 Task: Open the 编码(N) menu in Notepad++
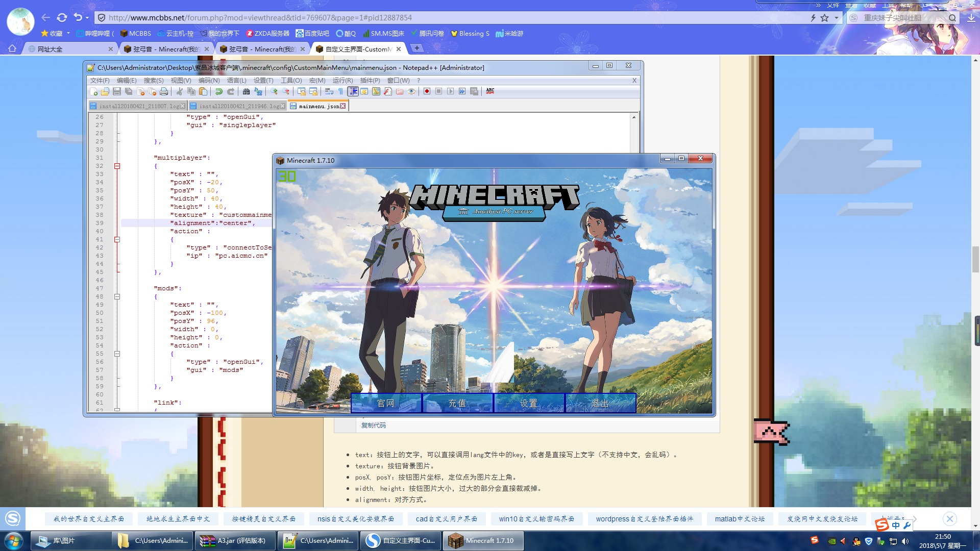pos(209,80)
